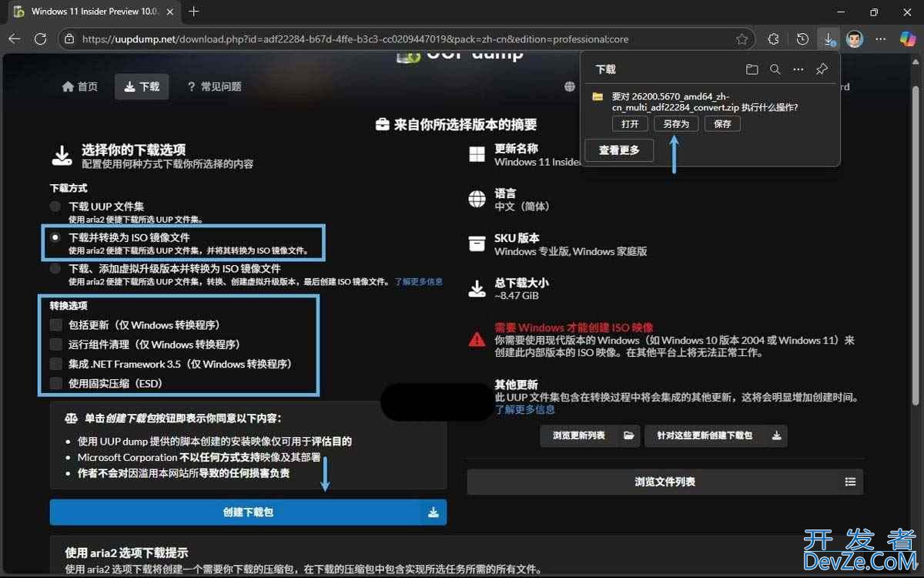Close the Windows 11 Insider Preview tab

pos(172,12)
